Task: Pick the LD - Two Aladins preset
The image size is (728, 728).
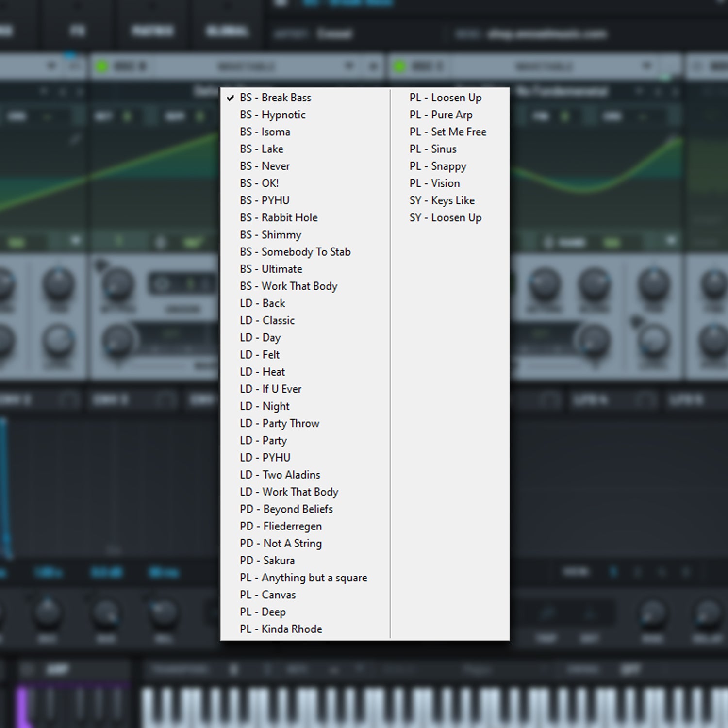Action: 280,475
